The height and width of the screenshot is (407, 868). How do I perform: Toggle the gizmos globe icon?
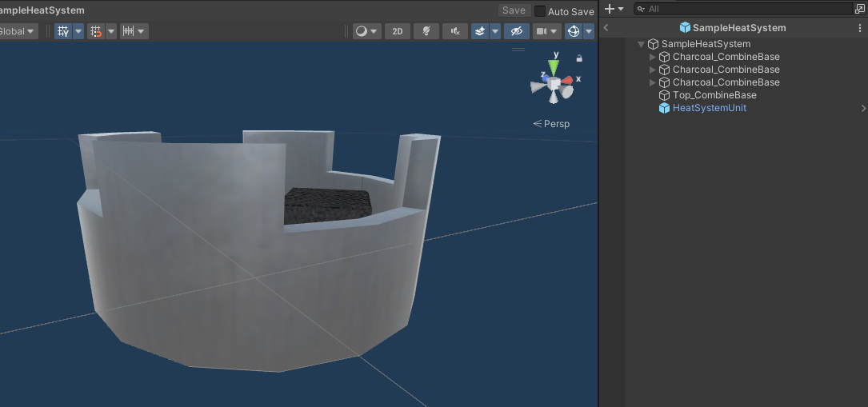[x=574, y=31]
